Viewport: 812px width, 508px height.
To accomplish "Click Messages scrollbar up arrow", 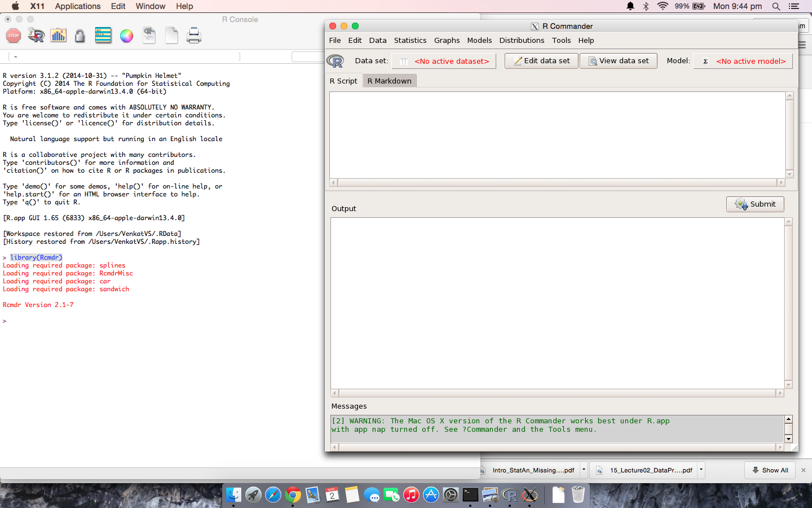I will pos(788,419).
